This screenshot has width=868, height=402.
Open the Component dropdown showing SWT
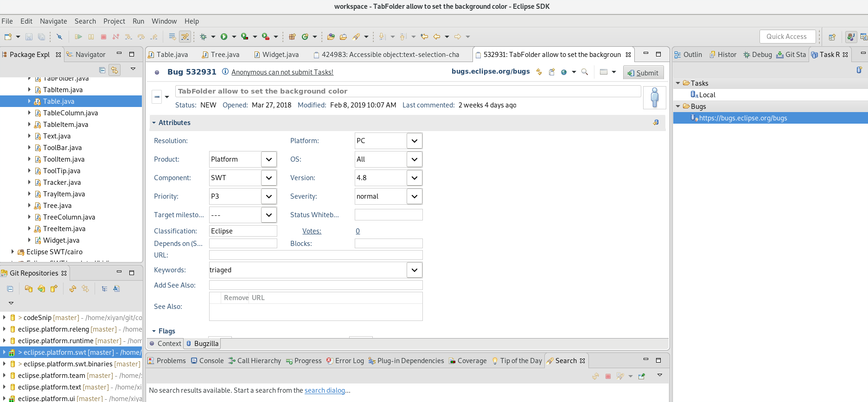pos(269,178)
